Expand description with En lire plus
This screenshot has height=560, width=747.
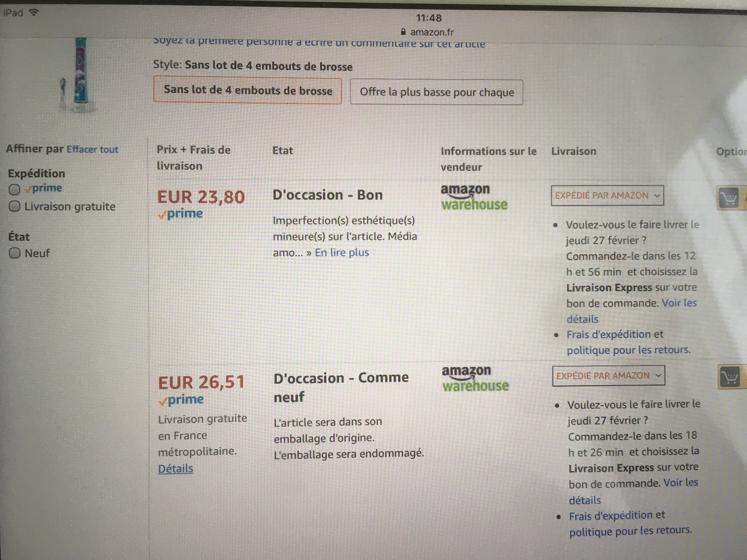click(x=342, y=253)
